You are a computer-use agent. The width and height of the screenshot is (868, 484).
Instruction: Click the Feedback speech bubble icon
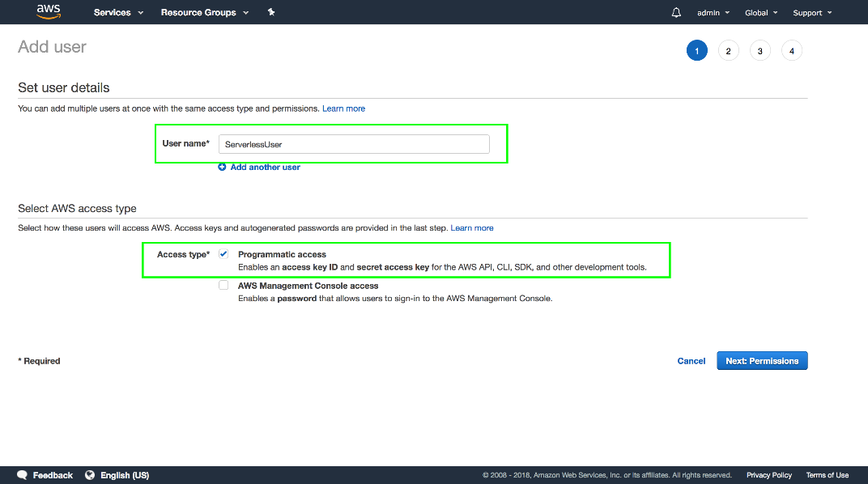pos(23,475)
